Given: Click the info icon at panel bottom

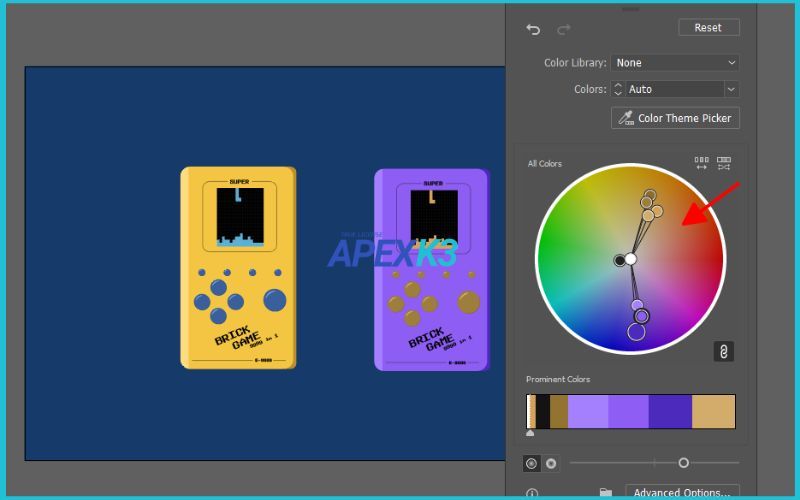Looking at the screenshot, I should pyautogui.click(x=532, y=493).
